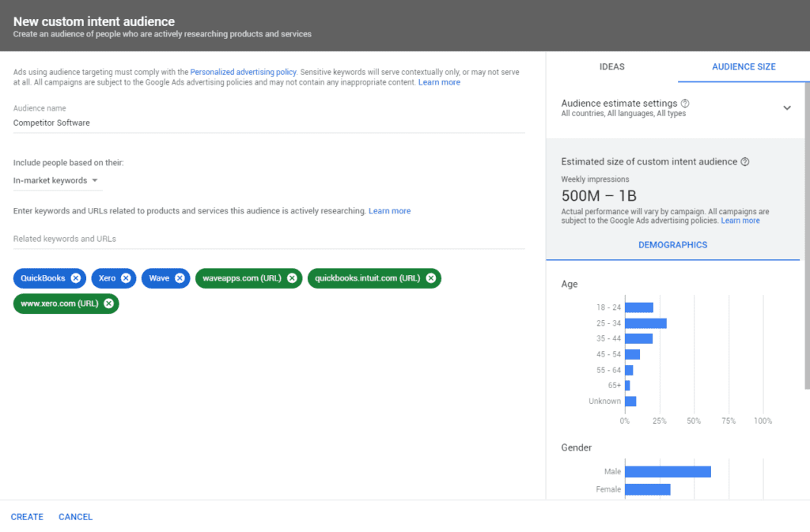Image resolution: width=810 pixels, height=532 pixels.
Task: Open the Personalized advertising policy link
Action: 244,72
